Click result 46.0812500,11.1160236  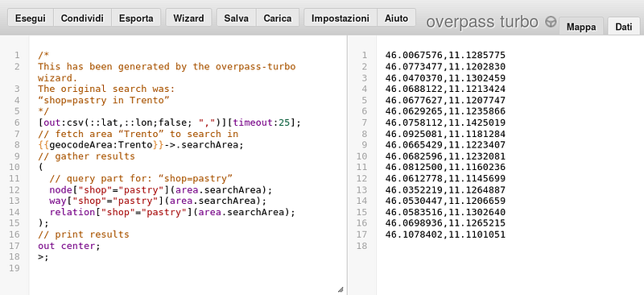click(445, 167)
